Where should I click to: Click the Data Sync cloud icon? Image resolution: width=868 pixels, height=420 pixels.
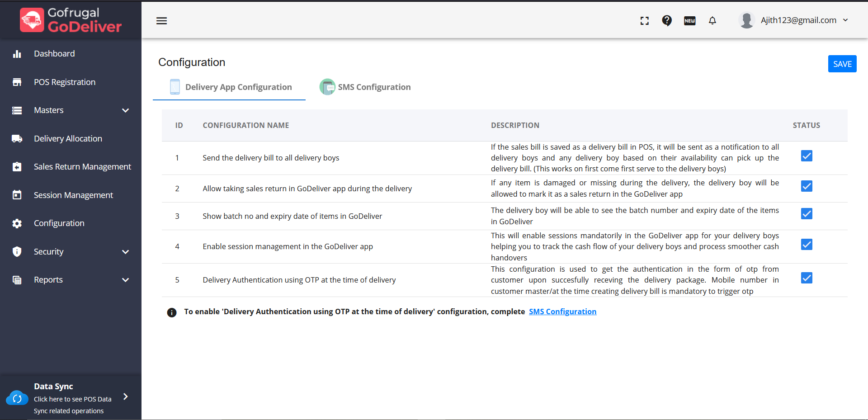(17, 398)
